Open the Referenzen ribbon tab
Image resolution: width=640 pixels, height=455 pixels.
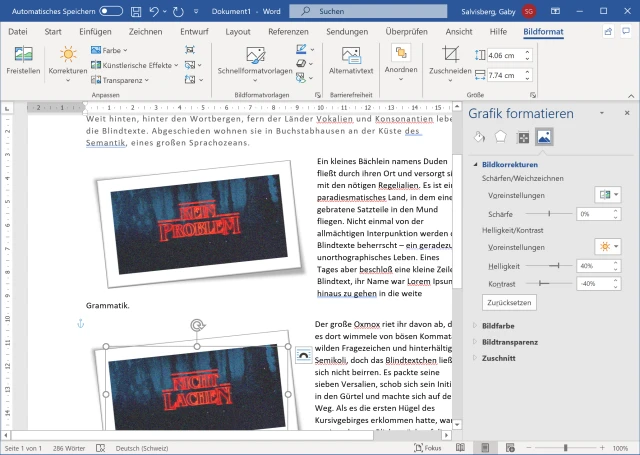click(x=288, y=31)
